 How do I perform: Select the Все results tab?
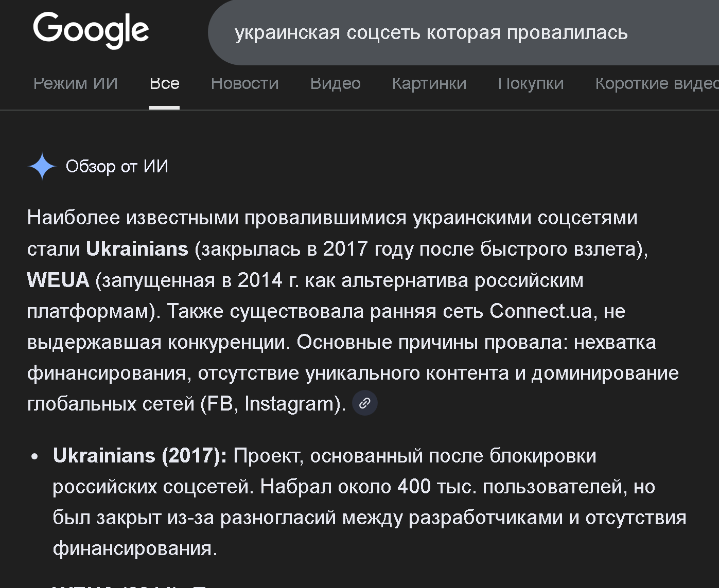(x=164, y=83)
